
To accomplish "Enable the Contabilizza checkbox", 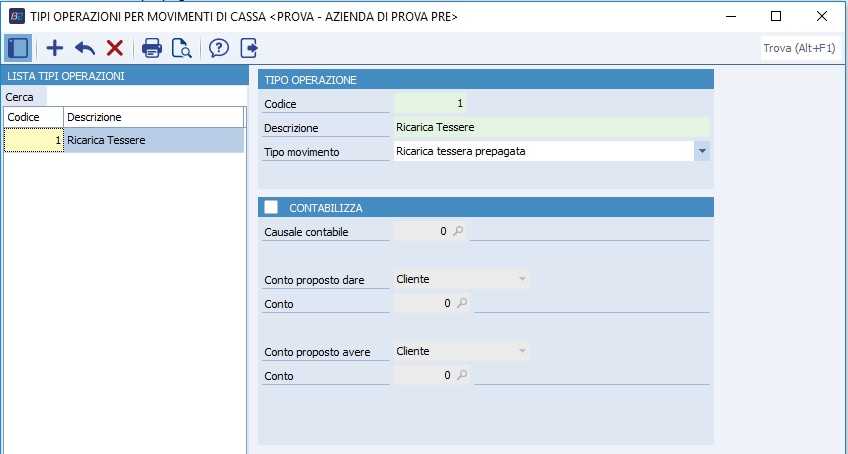I will tap(271, 207).
